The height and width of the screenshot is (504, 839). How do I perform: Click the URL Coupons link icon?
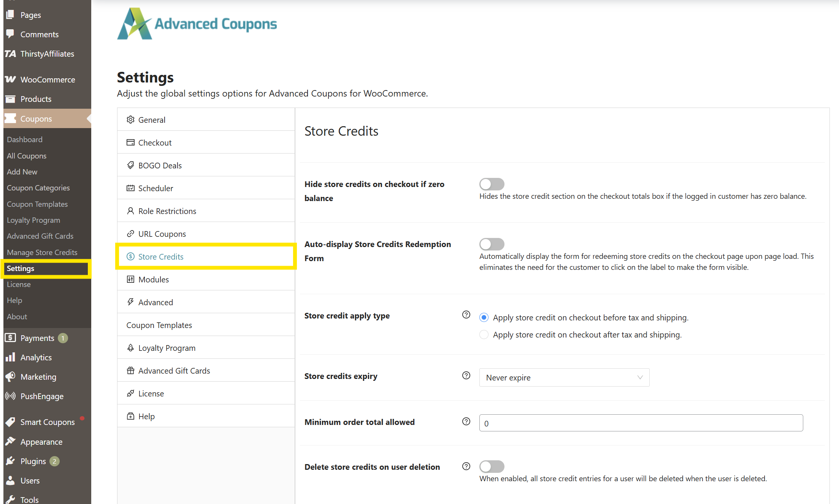point(130,233)
